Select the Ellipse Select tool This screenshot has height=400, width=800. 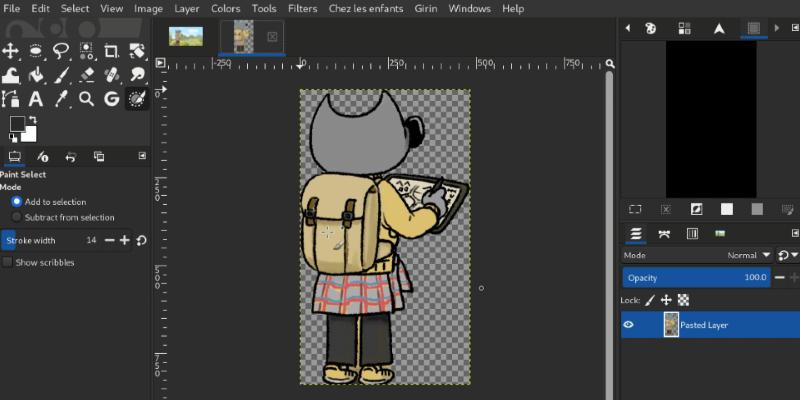36,51
